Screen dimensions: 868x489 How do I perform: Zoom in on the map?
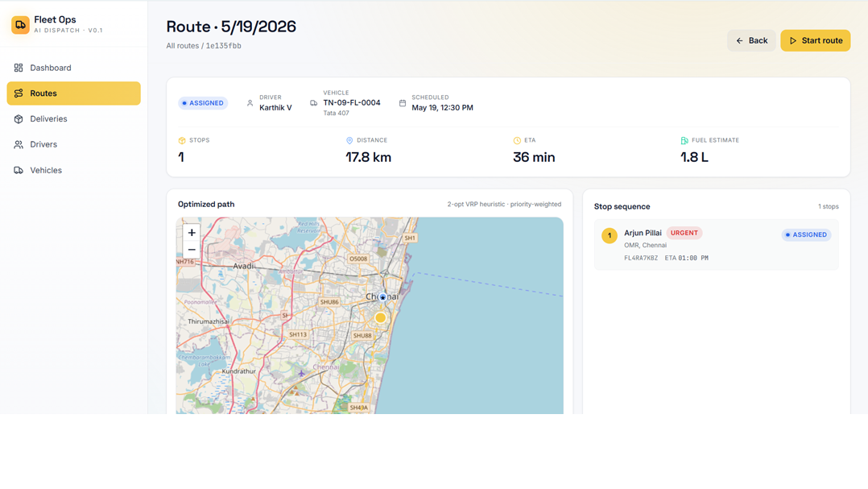click(192, 233)
